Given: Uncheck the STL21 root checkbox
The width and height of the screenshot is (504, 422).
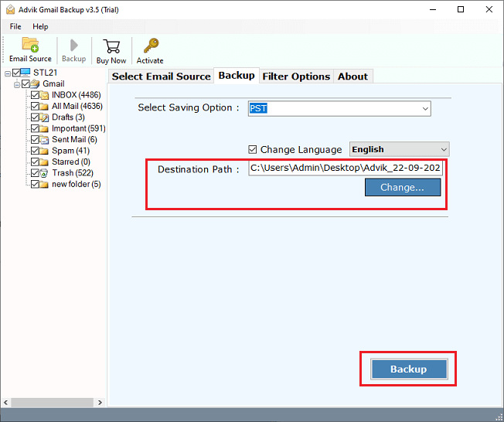Looking at the screenshot, I should pyautogui.click(x=16, y=73).
